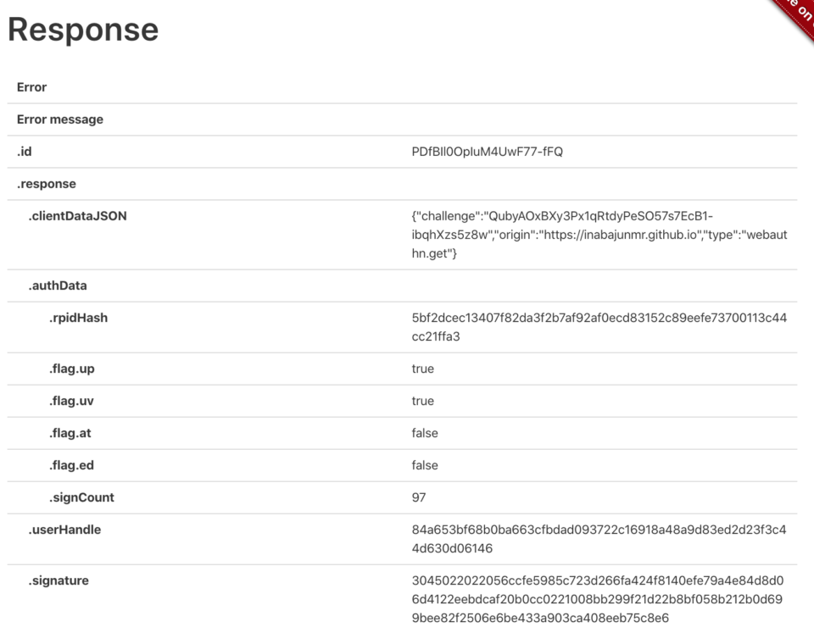Click the .signature label
This screenshot has width=814, height=644.
coord(59,580)
